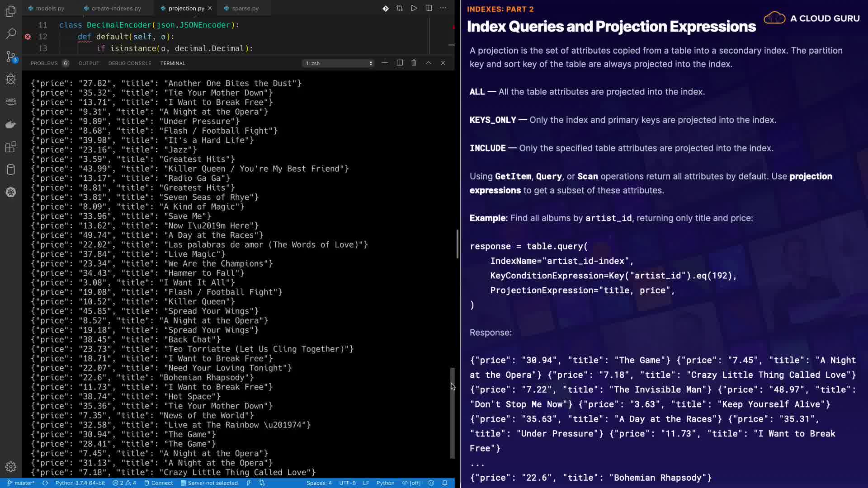Open the editor's more actions ellipsis menu

click(x=443, y=8)
